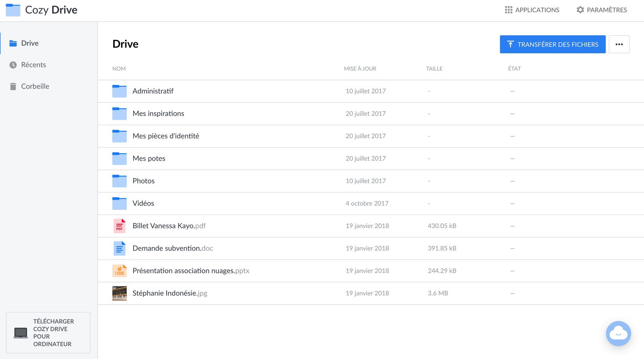The height and width of the screenshot is (359, 644).
Task: Open the Billet Vanessa Kayo PDF icon
Action: point(119,226)
